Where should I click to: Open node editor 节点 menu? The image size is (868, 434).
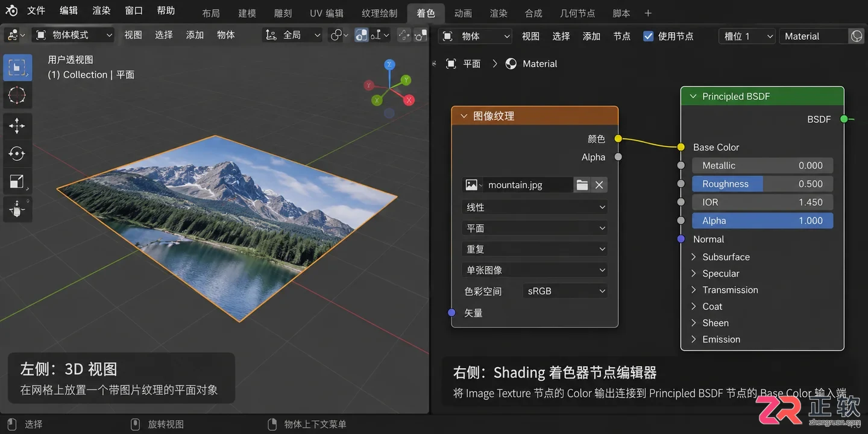point(622,36)
